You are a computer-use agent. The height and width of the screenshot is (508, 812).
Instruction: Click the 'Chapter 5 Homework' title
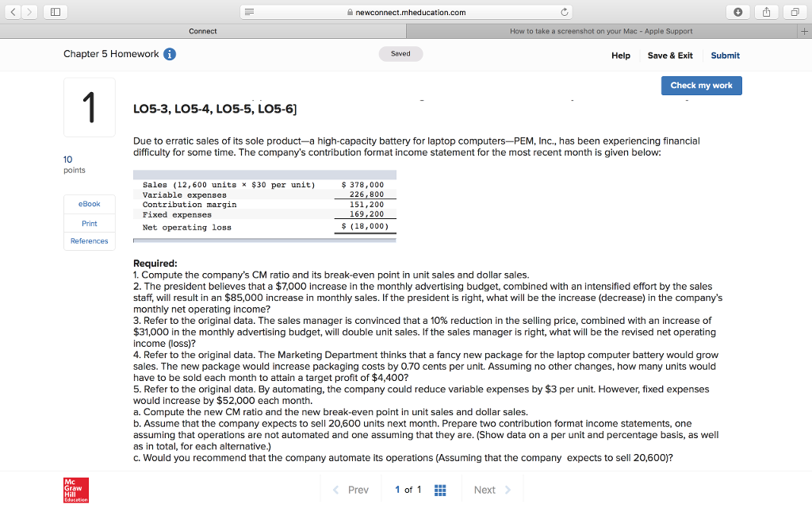(111, 54)
